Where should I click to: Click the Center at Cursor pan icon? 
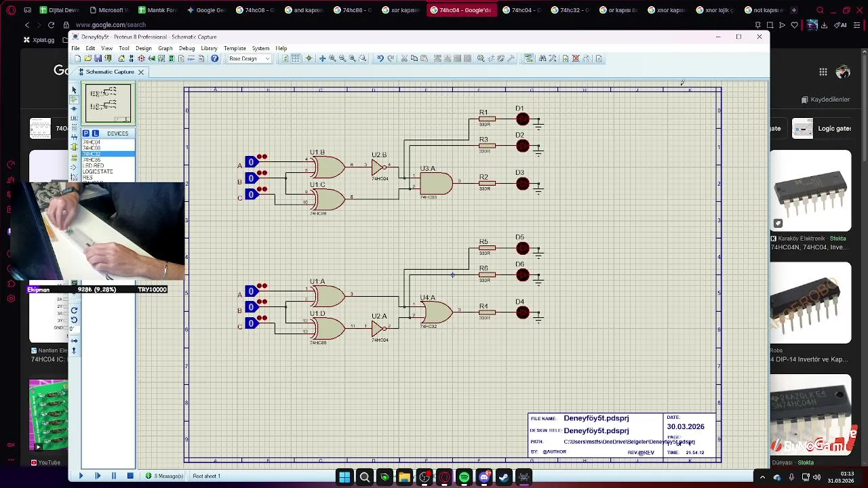(322, 58)
